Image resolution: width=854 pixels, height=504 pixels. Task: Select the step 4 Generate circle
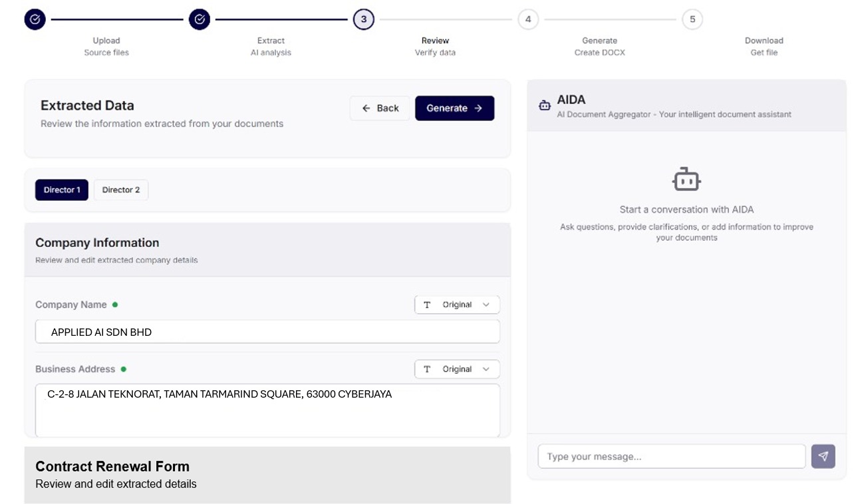pyautogui.click(x=528, y=19)
